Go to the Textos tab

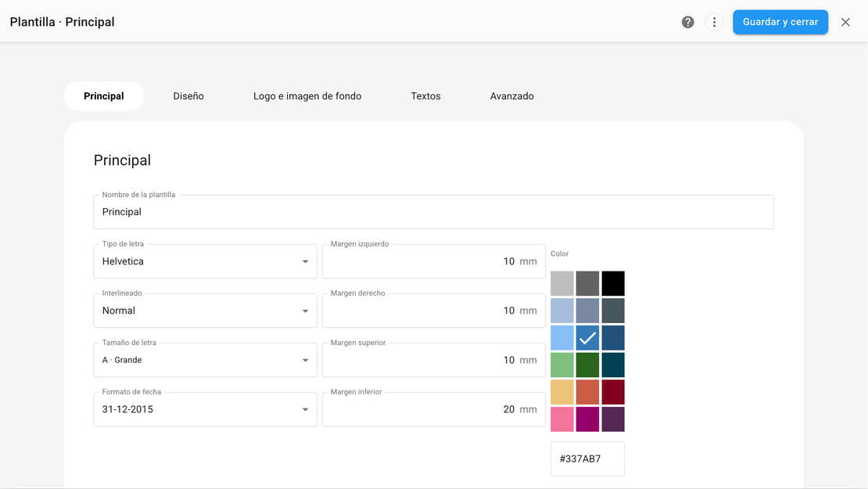(425, 96)
